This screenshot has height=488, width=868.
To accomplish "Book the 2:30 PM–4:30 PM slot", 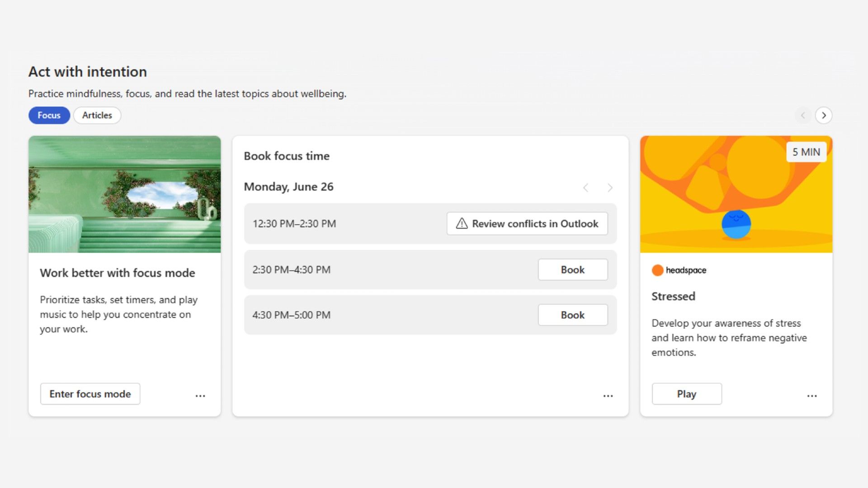I will (x=573, y=270).
